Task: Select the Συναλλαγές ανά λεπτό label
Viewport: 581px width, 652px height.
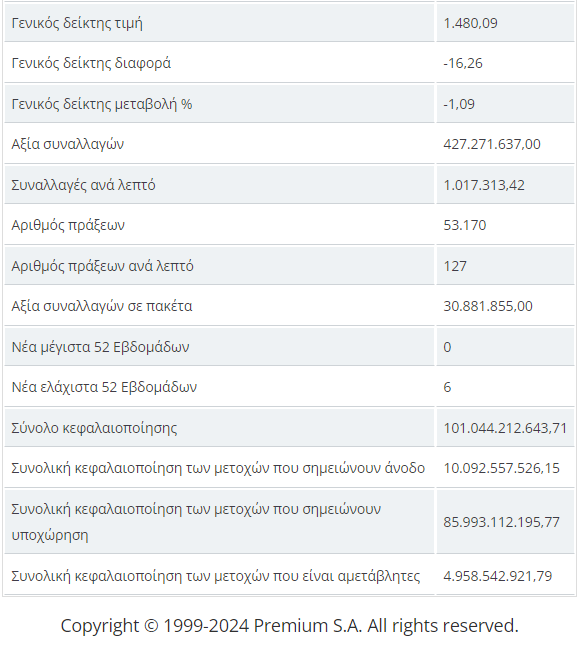Action: [x=83, y=185]
